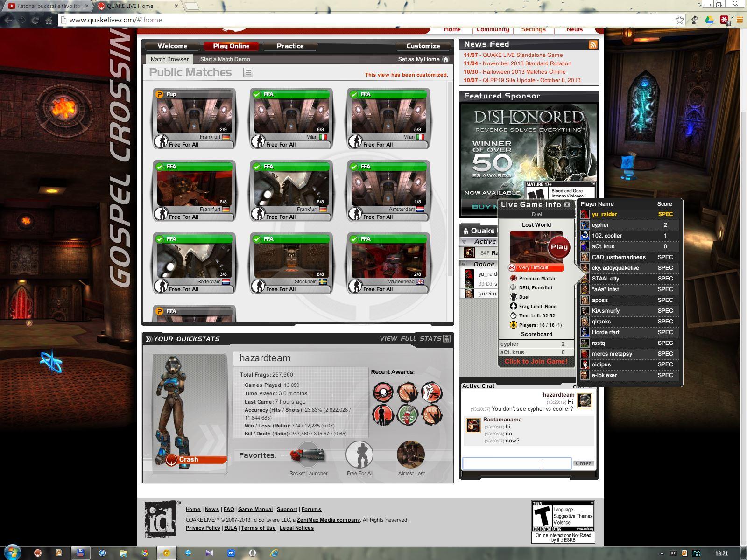Select player 102. cooller in the list
Viewport: 747px width, 560px height.
629,236
